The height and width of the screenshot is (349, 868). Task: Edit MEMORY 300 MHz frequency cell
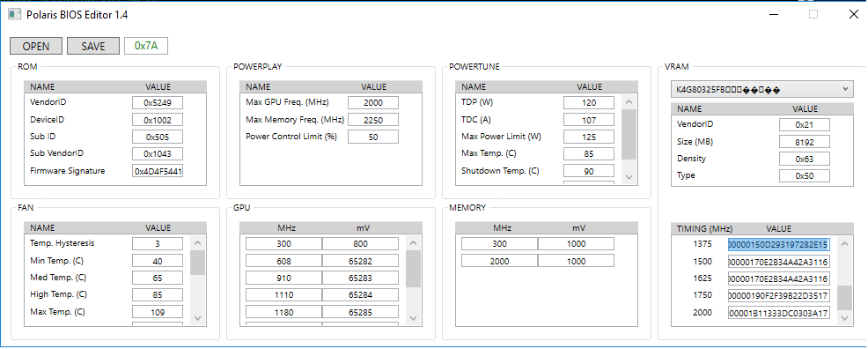[x=499, y=244]
